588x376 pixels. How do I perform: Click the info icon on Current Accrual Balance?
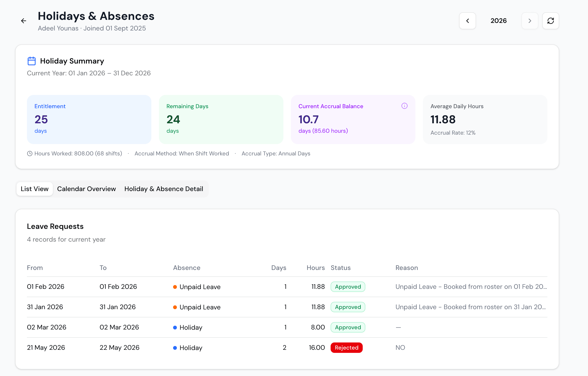pyautogui.click(x=404, y=106)
